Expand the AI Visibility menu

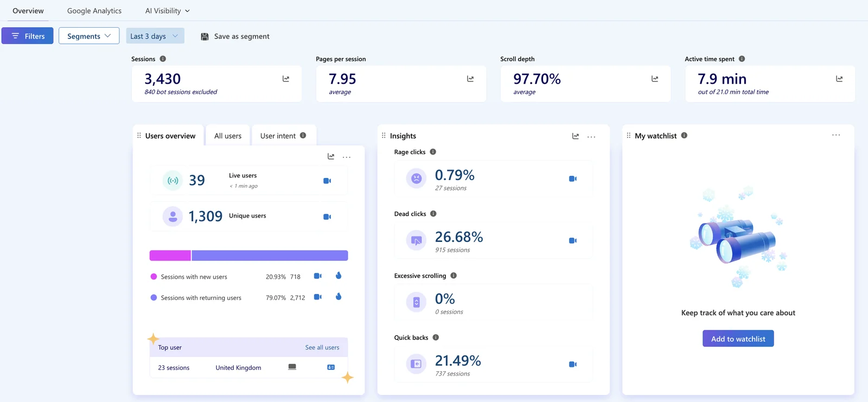[x=168, y=11]
